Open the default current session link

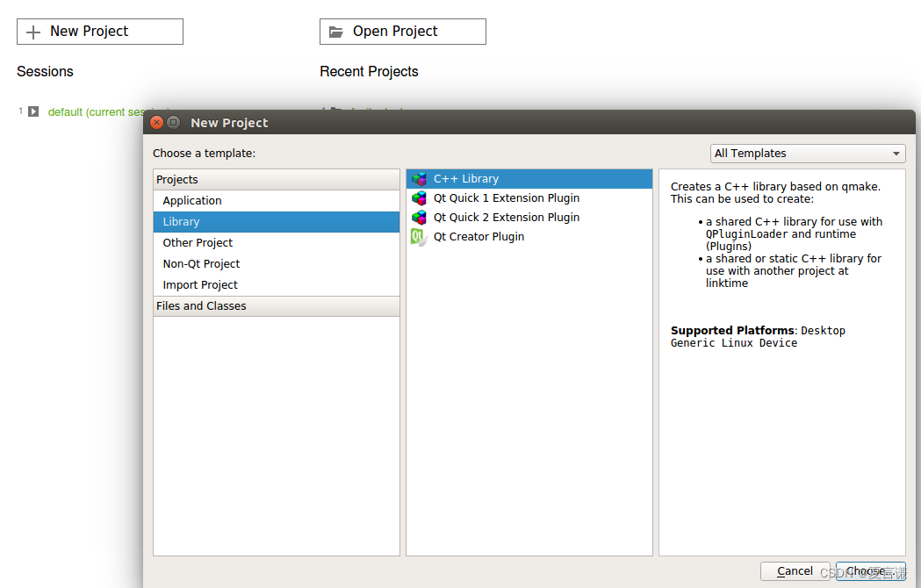pyautogui.click(x=97, y=112)
